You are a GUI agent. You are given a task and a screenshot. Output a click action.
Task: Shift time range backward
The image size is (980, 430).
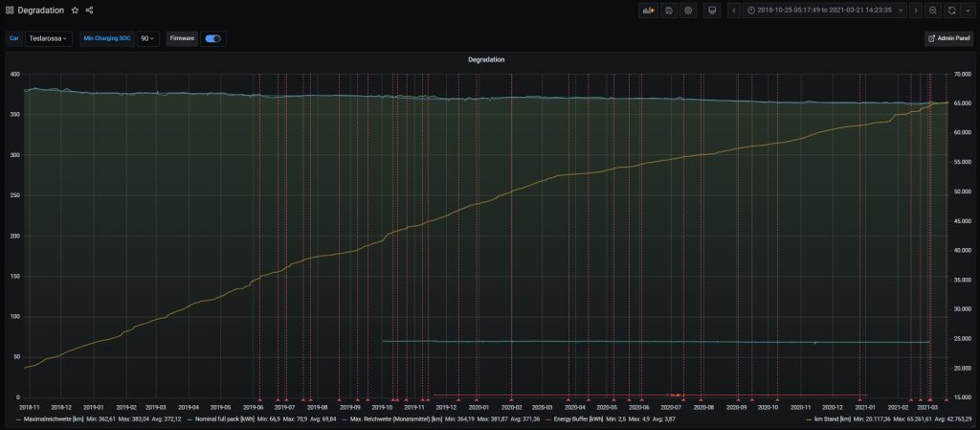click(734, 11)
